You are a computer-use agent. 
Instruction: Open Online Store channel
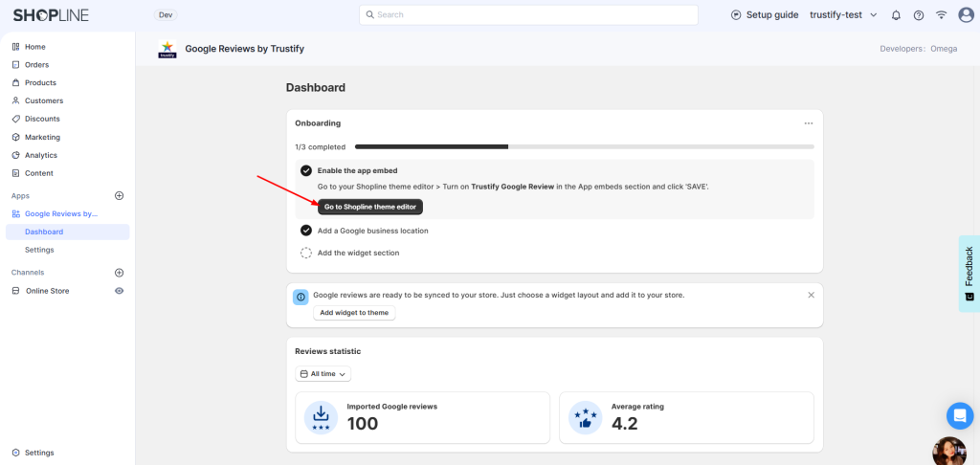tap(48, 291)
